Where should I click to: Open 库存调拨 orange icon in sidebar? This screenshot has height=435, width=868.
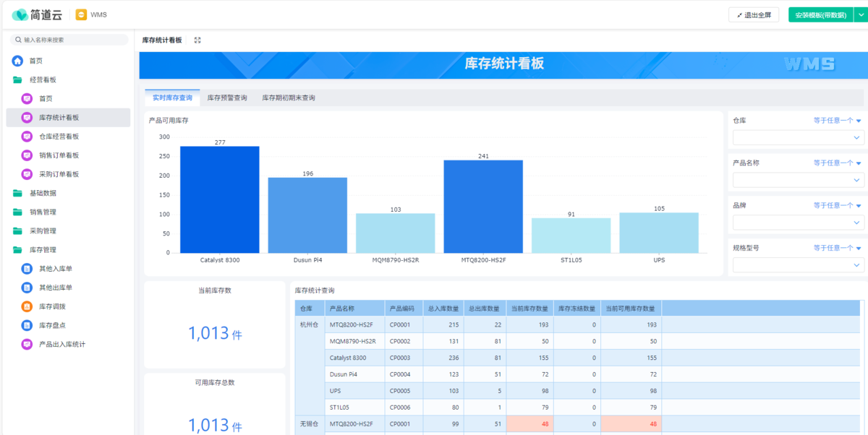27,306
